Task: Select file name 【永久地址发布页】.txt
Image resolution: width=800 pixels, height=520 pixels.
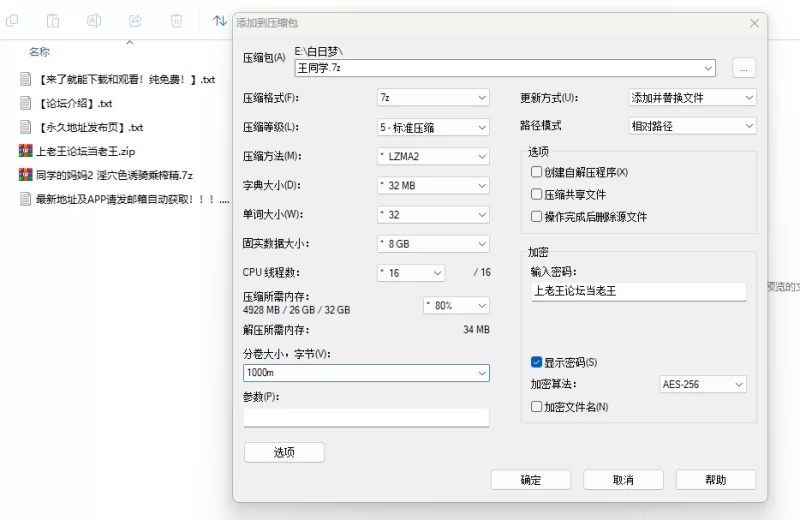Action: click(90, 127)
